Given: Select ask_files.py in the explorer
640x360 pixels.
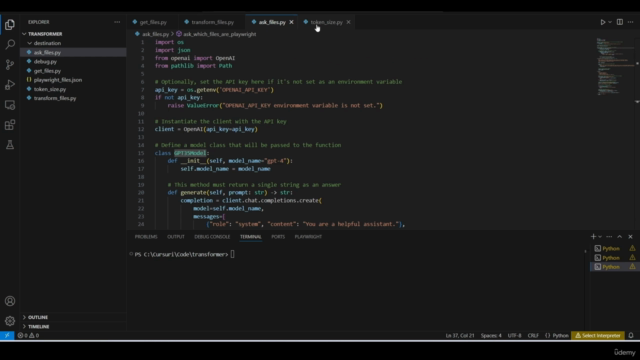Looking at the screenshot, I should (73, 52).
